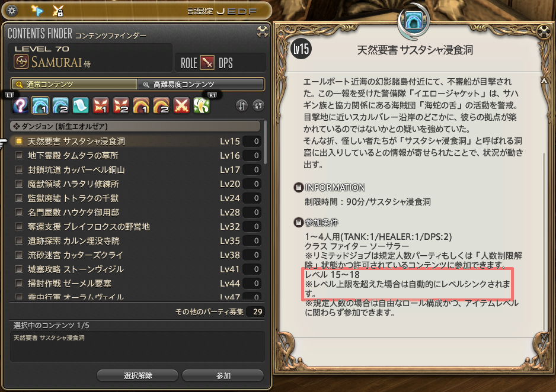Click the 選択解除 button
556x392 pixels.
tap(138, 375)
